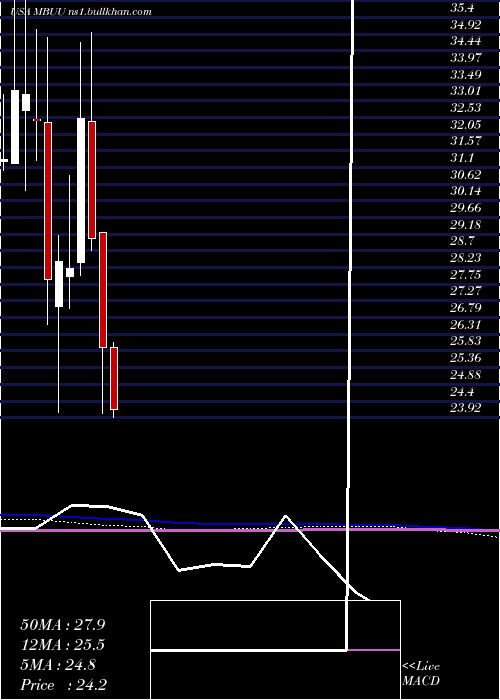
Task: Click the 25.36 price axis label
Action: [466, 358]
